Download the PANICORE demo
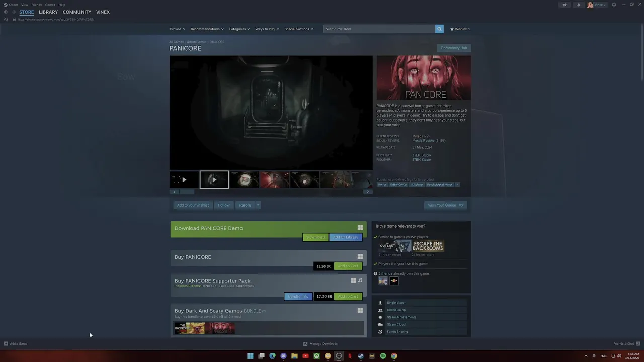Screen dimensions: 644x362 pos(315,237)
